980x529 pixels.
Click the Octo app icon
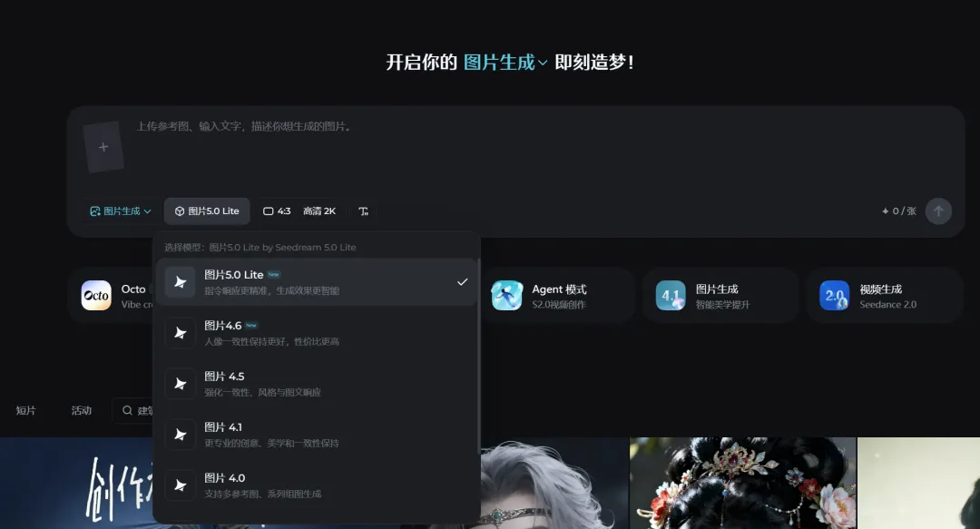(96, 295)
